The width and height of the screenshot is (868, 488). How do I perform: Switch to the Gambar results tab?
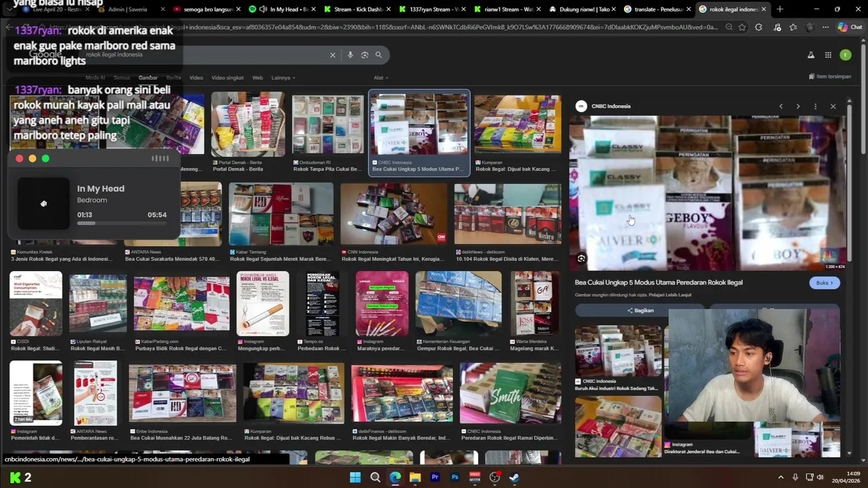pos(148,78)
